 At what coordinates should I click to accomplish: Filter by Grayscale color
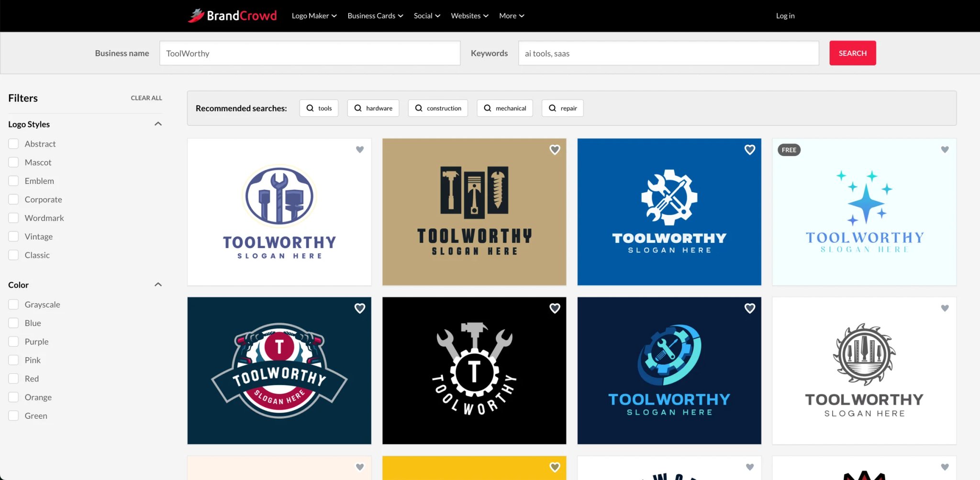[13, 304]
